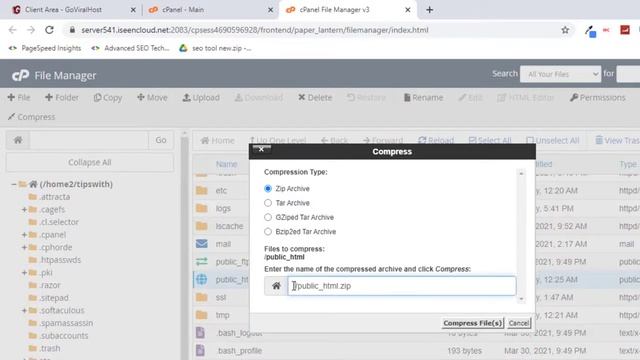The width and height of the screenshot is (640, 360).
Task: Expand the .cagefs folder
Action: (x=24, y=209)
